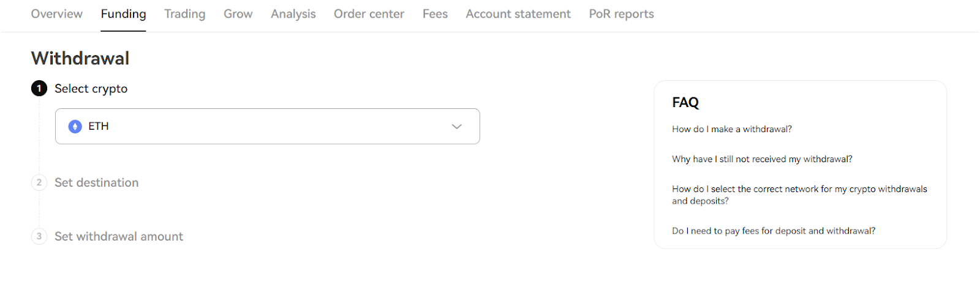This screenshot has height=298, width=980.
Task: Go to the Grow tab
Action: click(238, 14)
